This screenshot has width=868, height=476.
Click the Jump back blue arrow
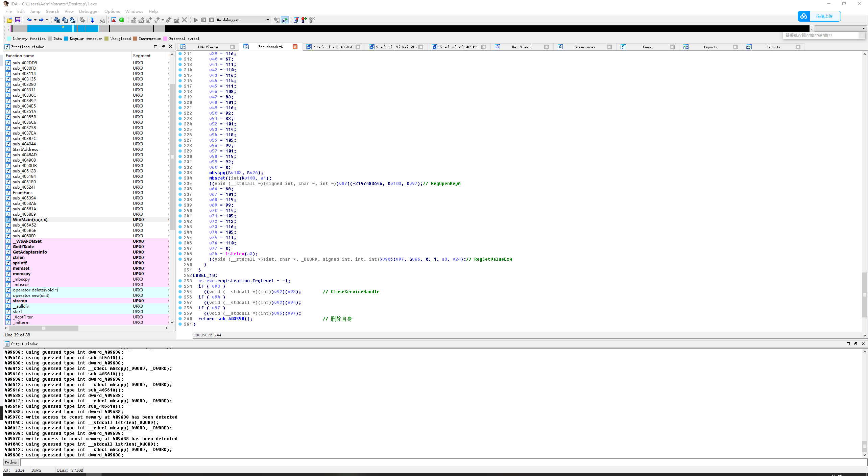pyautogui.click(x=29, y=20)
